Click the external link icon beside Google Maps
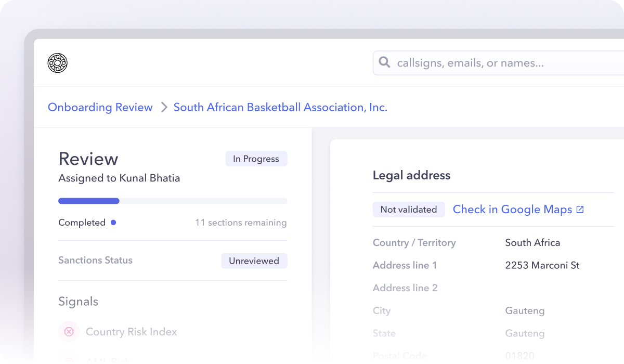624x364 pixels. click(x=580, y=210)
